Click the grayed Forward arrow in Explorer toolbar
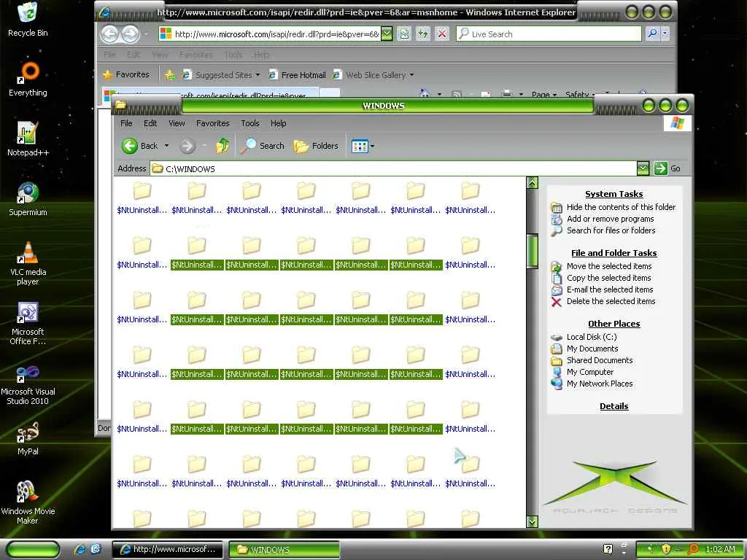This screenshot has width=747, height=560. pos(187,146)
